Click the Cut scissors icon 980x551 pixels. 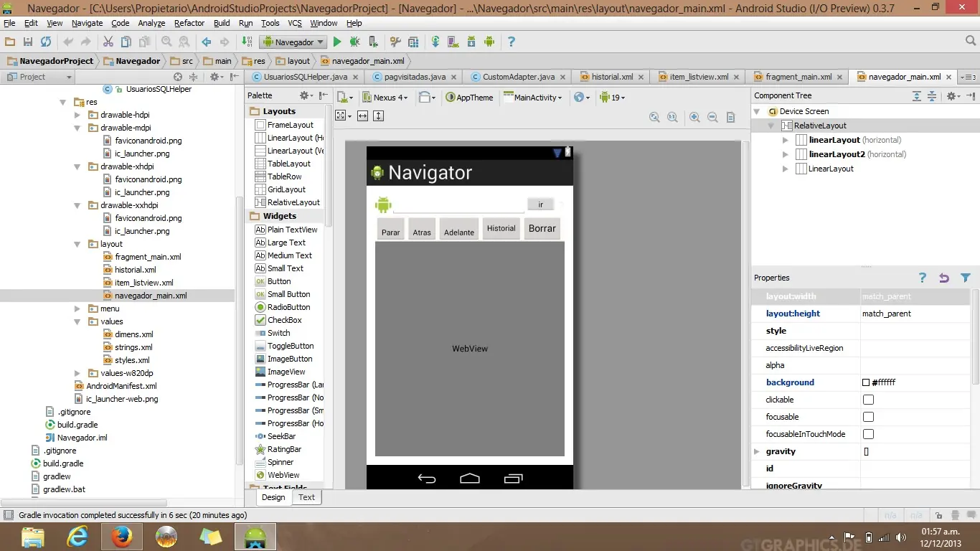pos(108,42)
